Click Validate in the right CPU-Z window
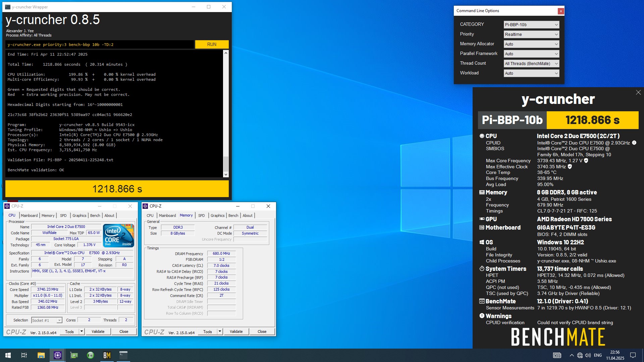 (236, 331)
